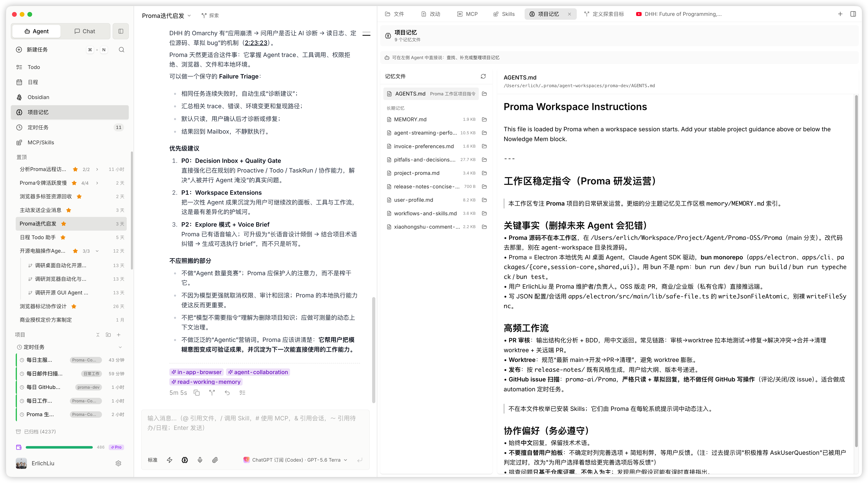The image size is (868, 483).
Task: Click the 标准 mode selector
Action: pos(153,460)
